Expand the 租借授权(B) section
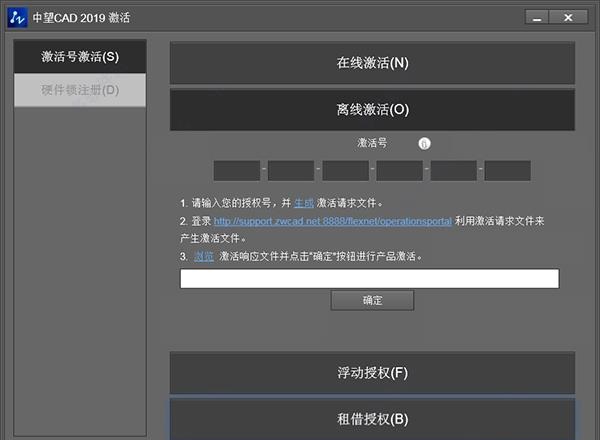 pos(372,419)
